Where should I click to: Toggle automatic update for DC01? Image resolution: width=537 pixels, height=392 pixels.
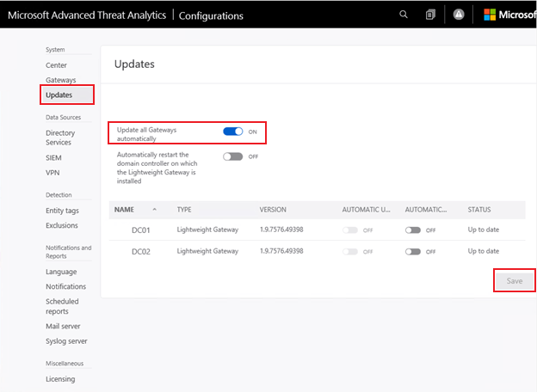click(x=350, y=230)
